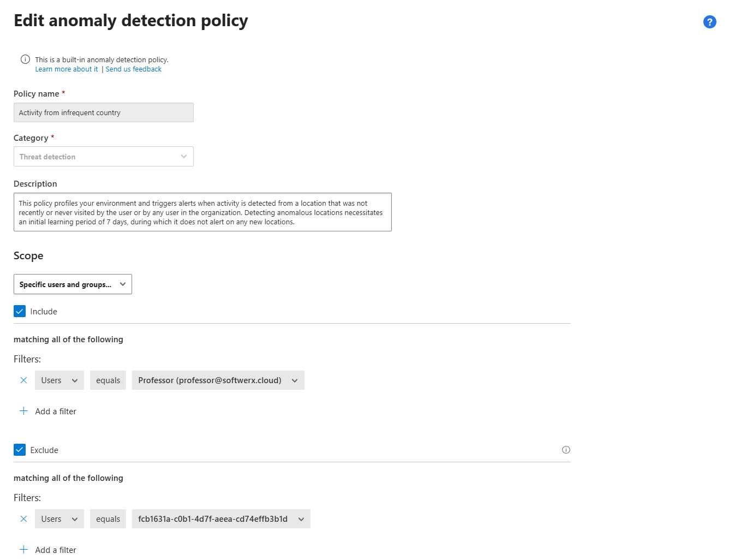This screenshot has height=560, width=741.
Task: Open the blue help question mark icon
Action: (709, 22)
